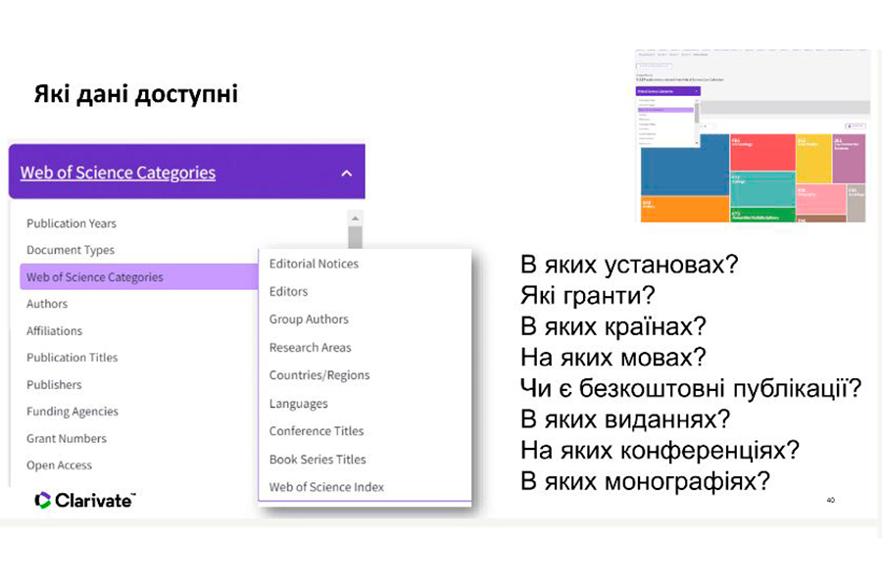
Task: Select Editorial Notices option
Action: 314,264
